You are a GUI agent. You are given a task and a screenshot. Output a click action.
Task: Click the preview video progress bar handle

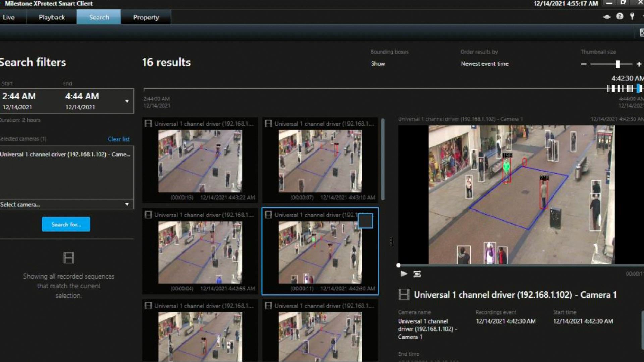tap(398, 265)
